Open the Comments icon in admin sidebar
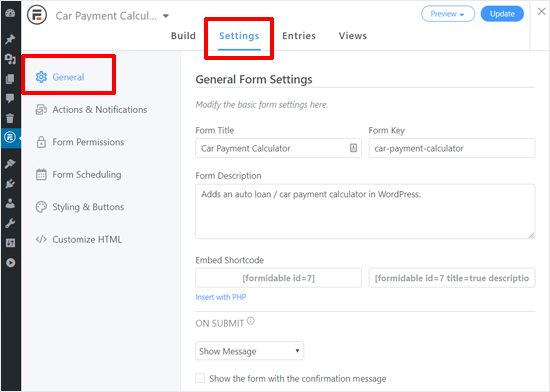This screenshot has height=392, width=550. click(x=10, y=98)
